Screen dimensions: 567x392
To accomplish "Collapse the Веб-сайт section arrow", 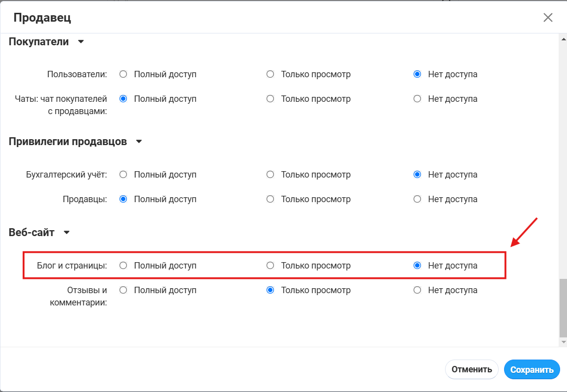I will (x=66, y=233).
